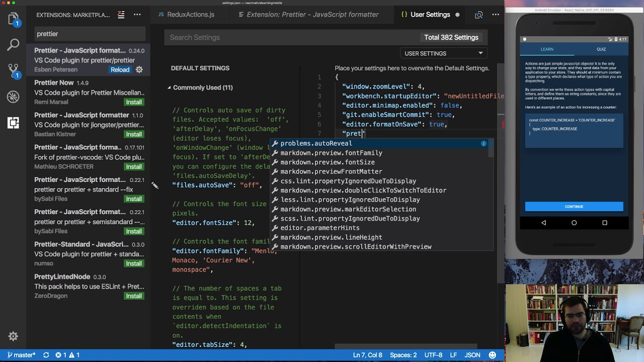Tap Android emulator recent apps button
644x362 pixels.
[x=605, y=222]
